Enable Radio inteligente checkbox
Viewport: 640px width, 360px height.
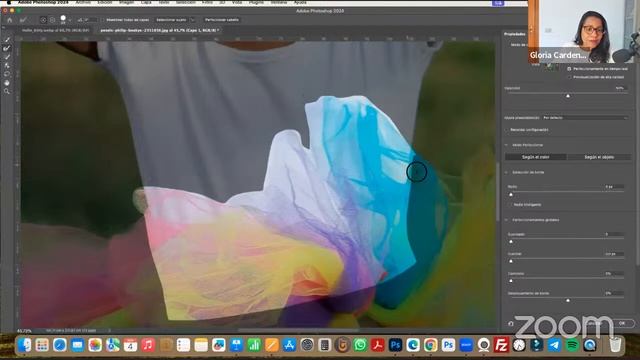tap(510, 204)
